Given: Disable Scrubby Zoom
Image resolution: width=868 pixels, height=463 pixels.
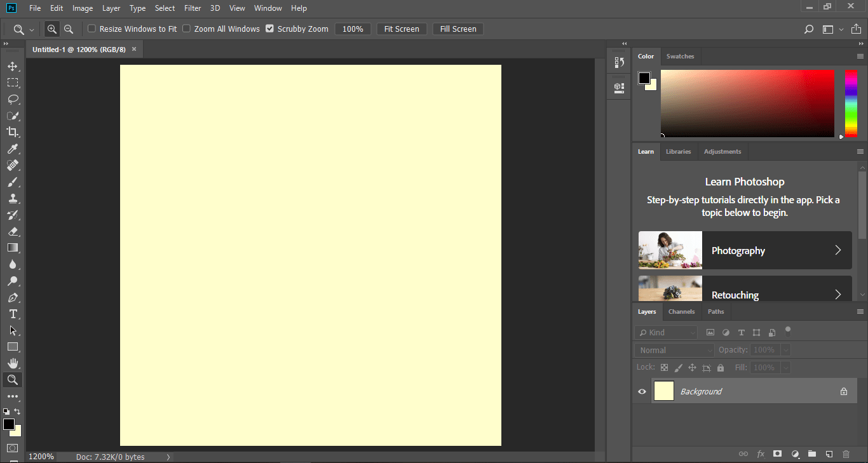Looking at the screenshot, I should 269,29.
